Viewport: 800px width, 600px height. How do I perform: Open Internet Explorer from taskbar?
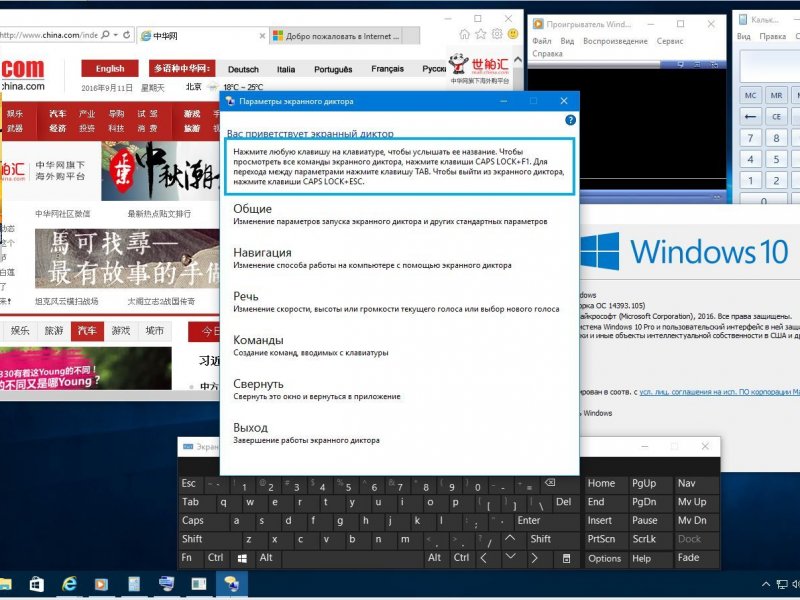69,584
